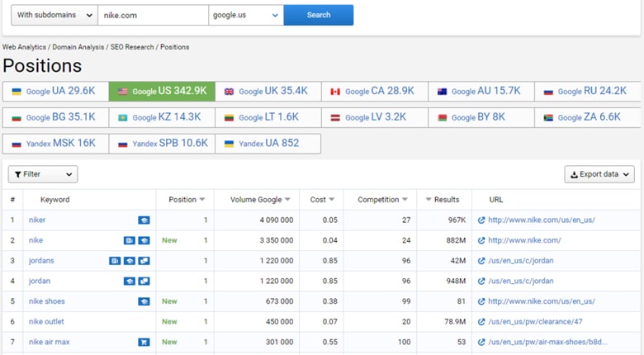Viewport: 644px width, 355px height.
Task: Click graduation cap icon in jordans row
Action: pos(130,261)
